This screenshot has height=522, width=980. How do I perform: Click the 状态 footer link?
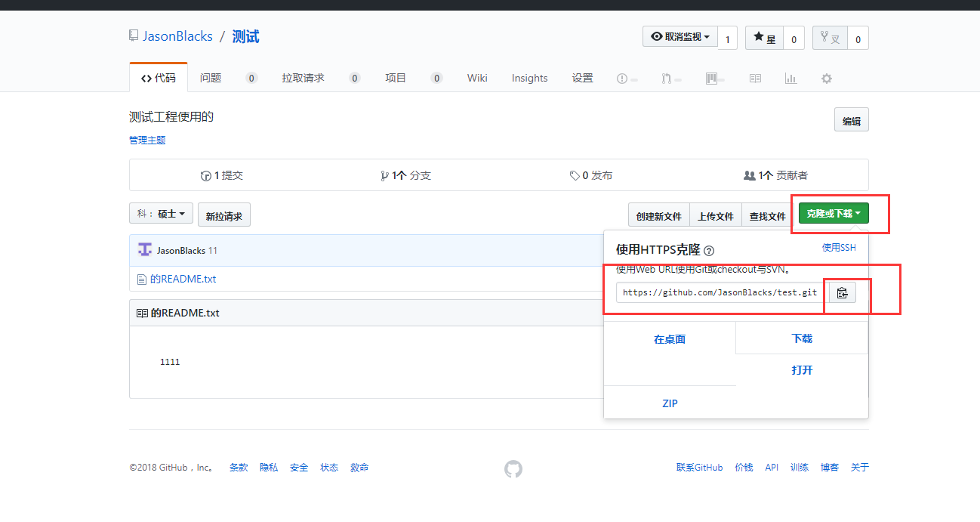click(329, 468)
